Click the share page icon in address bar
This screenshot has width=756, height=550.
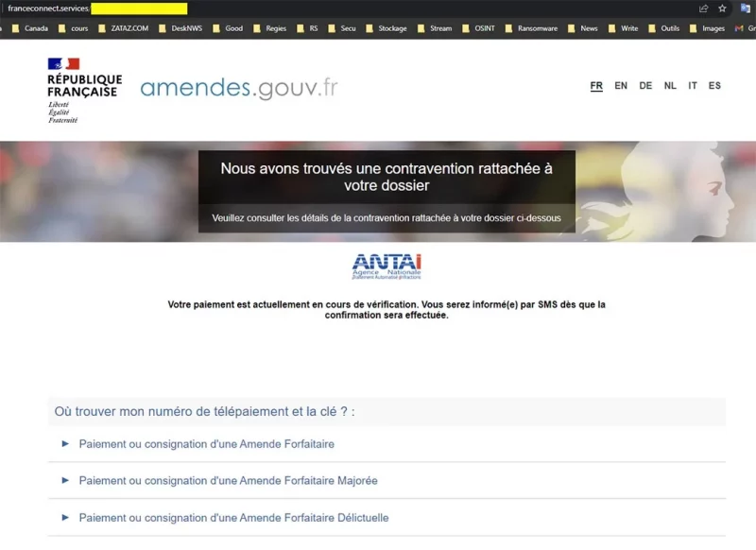pyautogui.click(x=703, y=9)
